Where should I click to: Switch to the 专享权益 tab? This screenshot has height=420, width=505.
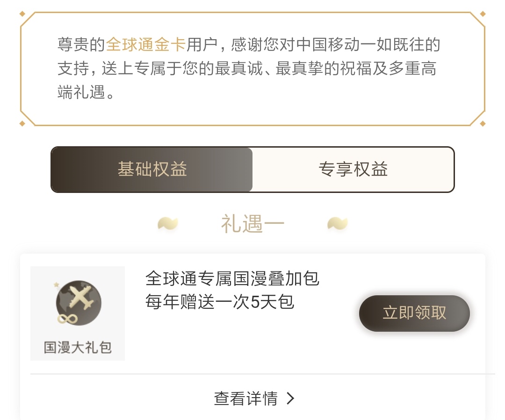pyautogui.click(x=353, y=169)
